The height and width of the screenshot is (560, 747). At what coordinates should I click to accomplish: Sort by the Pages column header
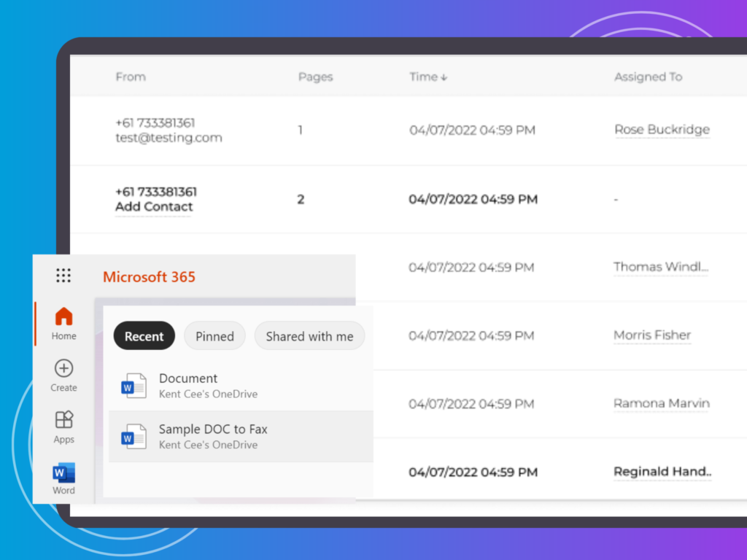[x=315, y=77]
